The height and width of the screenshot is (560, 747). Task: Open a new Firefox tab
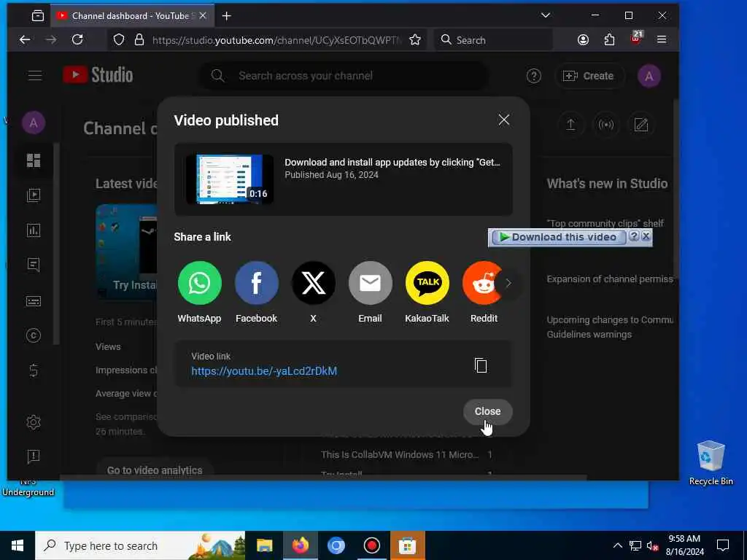(227, 16)
